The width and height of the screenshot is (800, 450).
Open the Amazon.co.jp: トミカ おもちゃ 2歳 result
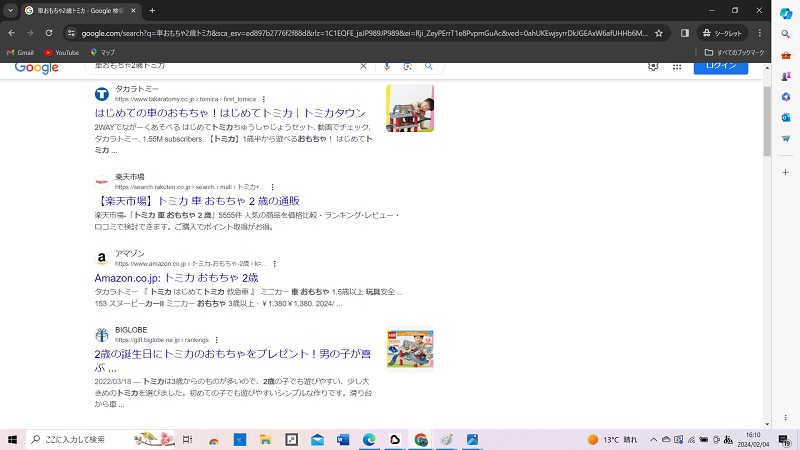click(176, 278)
